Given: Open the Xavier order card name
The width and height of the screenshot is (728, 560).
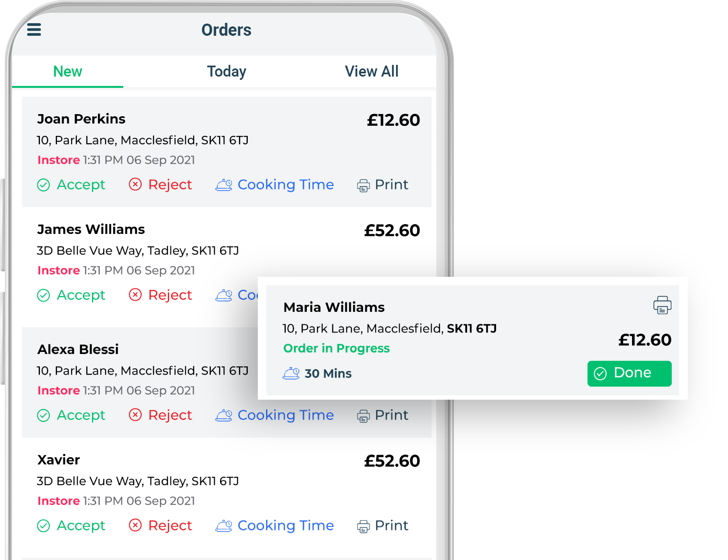Looking at the screenshot, I should 59,460.
